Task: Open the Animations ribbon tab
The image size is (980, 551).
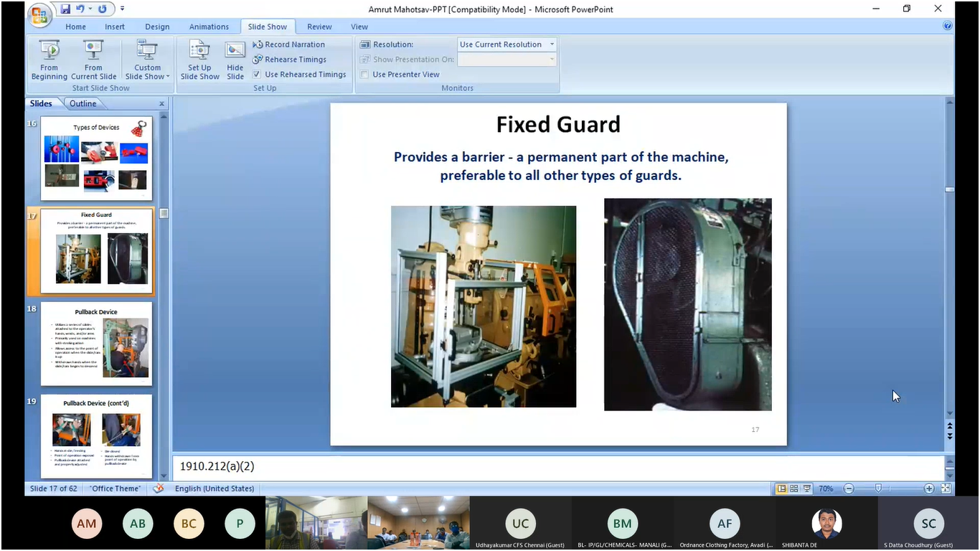Action: (209, 27)
